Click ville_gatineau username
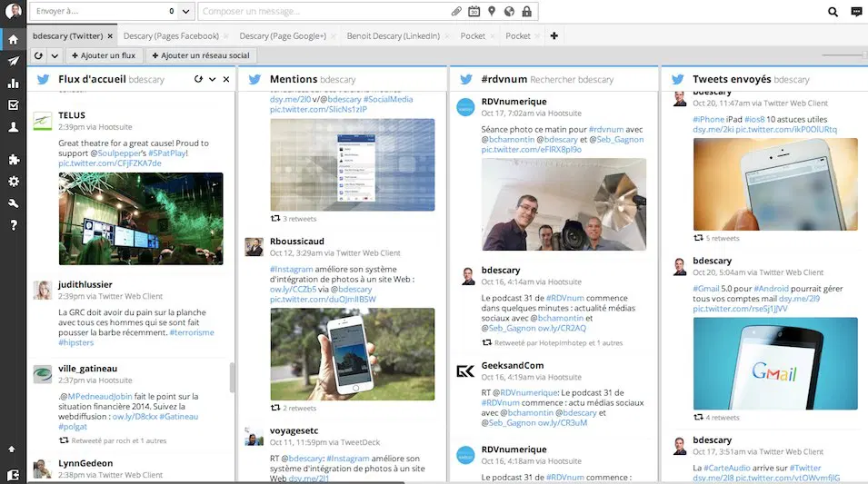The width and height of the screenshot is (868, 484). point(87,369)
